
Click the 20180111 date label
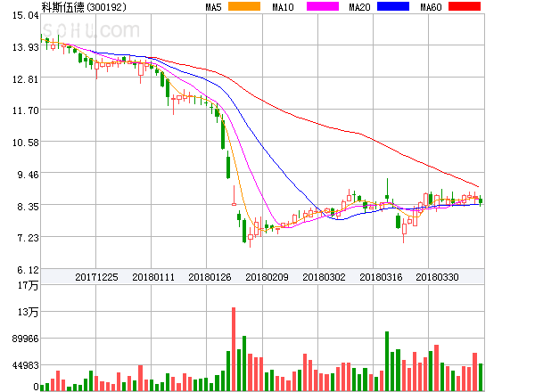pos(153,277)
